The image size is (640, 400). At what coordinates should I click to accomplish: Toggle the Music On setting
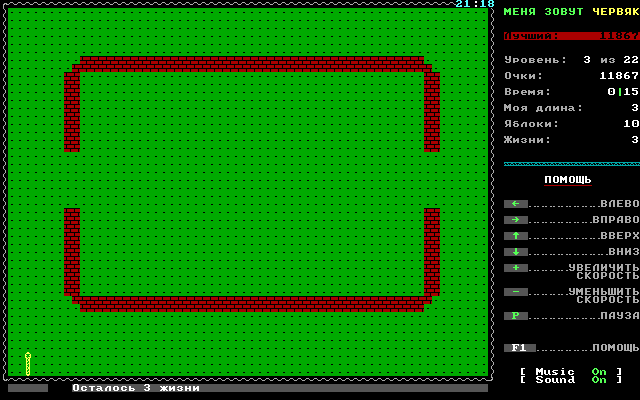coord(571,372)
